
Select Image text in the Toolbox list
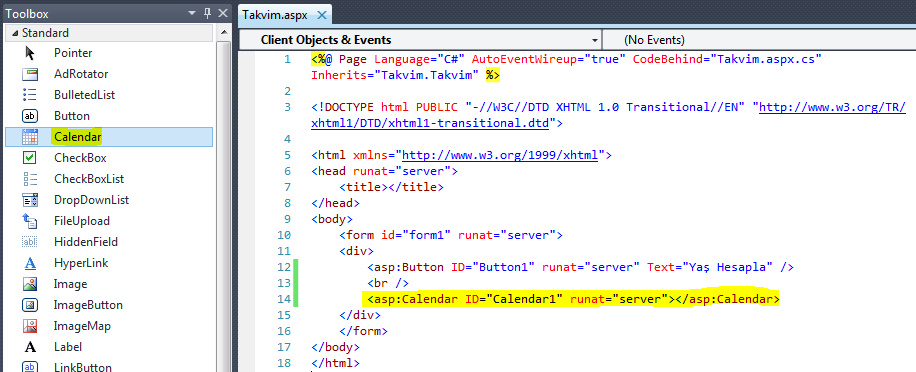pyautogui.click(x=71, y=284)
